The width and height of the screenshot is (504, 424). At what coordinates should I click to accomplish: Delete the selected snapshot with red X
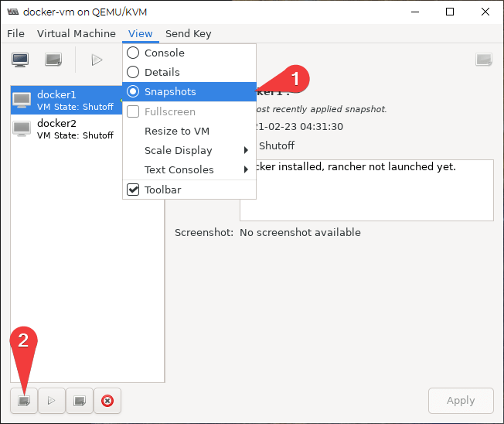pyautogui.click(x=107, y=401)
